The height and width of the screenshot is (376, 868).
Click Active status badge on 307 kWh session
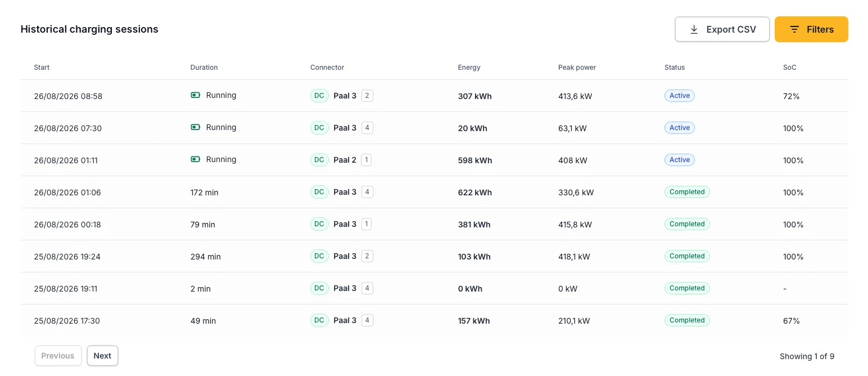click(x=680, y=96)
